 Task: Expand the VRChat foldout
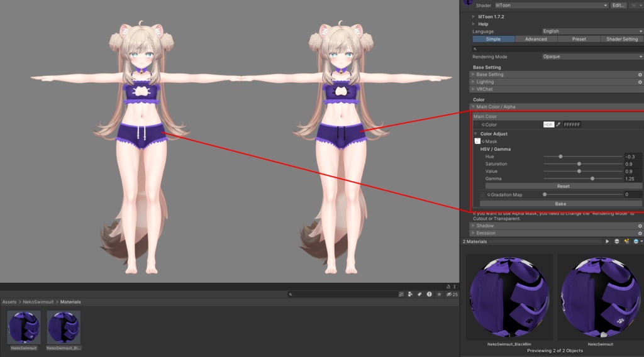[473, 89]
